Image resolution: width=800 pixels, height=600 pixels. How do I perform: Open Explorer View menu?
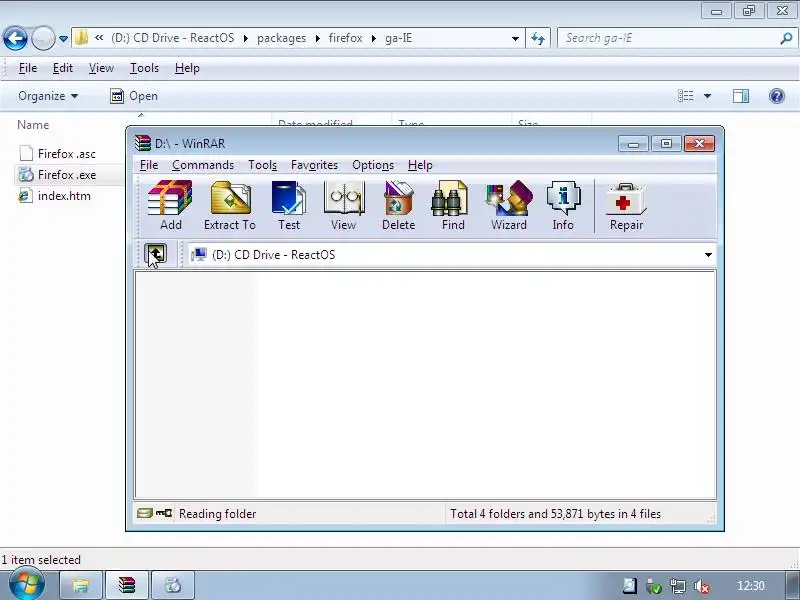click(x=101, y=68)
